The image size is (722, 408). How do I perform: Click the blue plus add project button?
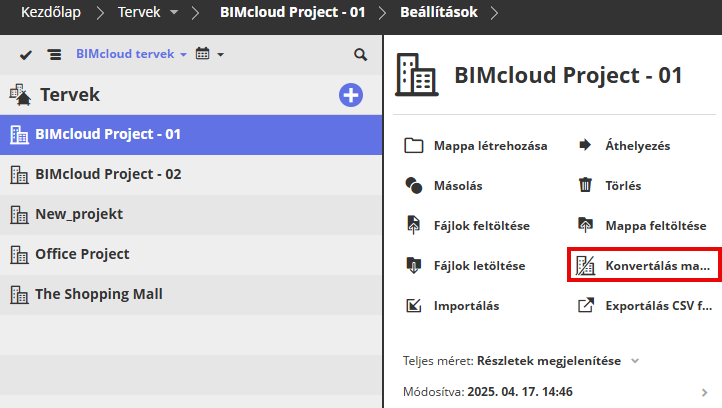click(351, 95)
